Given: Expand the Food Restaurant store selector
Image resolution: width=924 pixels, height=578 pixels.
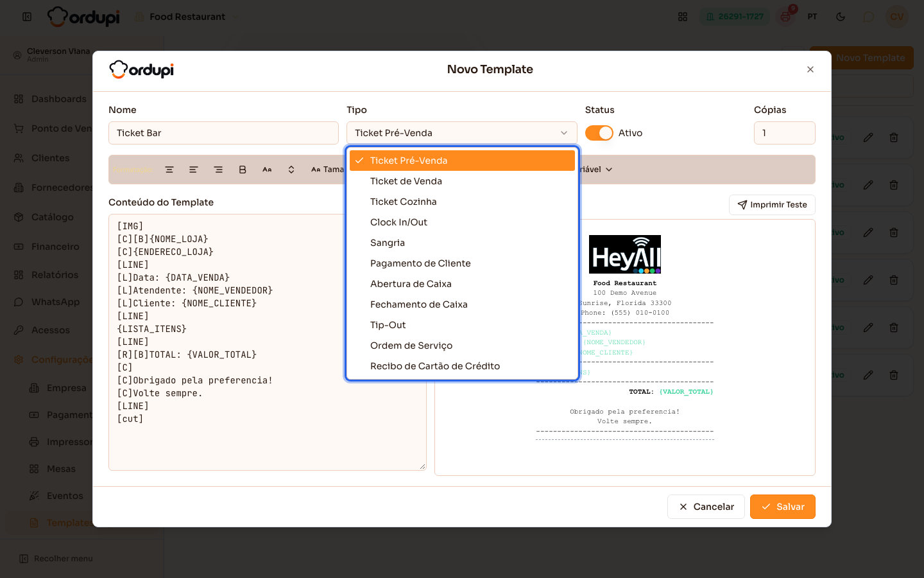Looking at the screenshot, I should pyautogui.click(x=186, y=17).
